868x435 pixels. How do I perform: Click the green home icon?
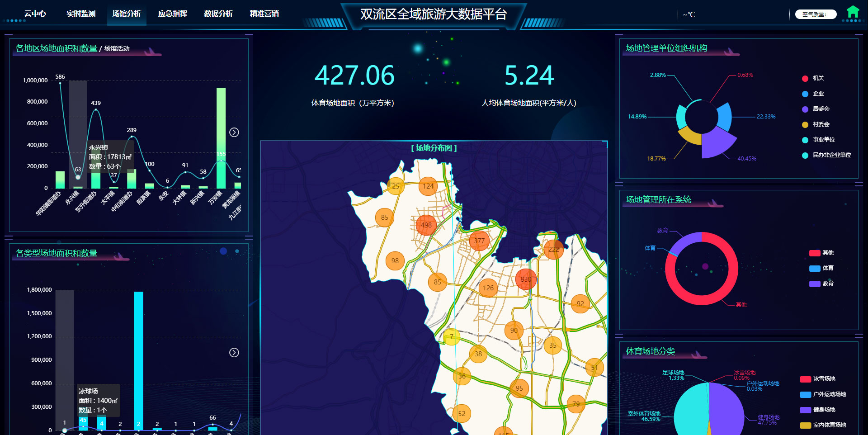click(x=853, y=12)
